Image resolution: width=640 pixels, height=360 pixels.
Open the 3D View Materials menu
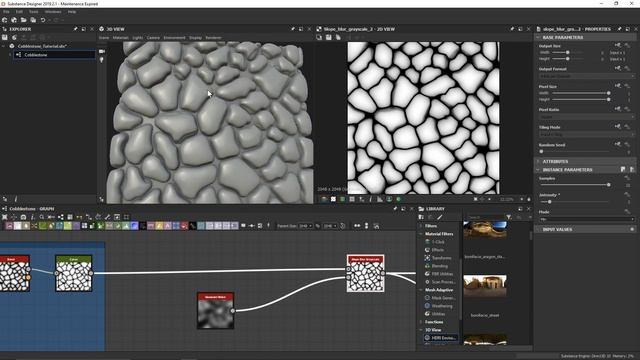(x=120, y=38)
